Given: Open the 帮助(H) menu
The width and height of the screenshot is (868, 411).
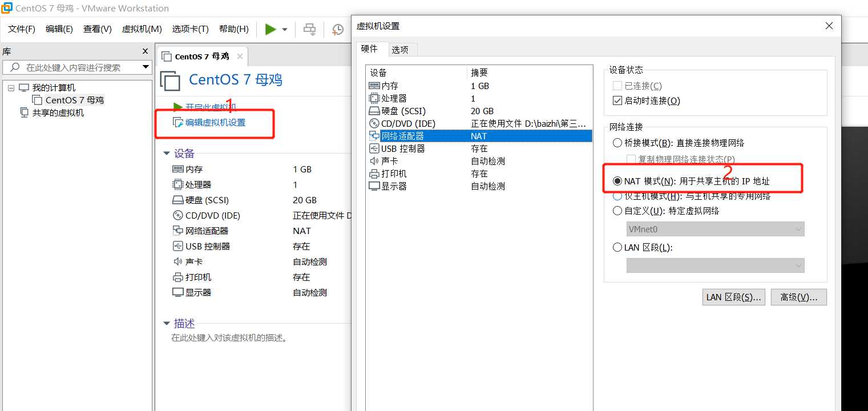Looking at the screenshot, I should click(x=234, y=29).
